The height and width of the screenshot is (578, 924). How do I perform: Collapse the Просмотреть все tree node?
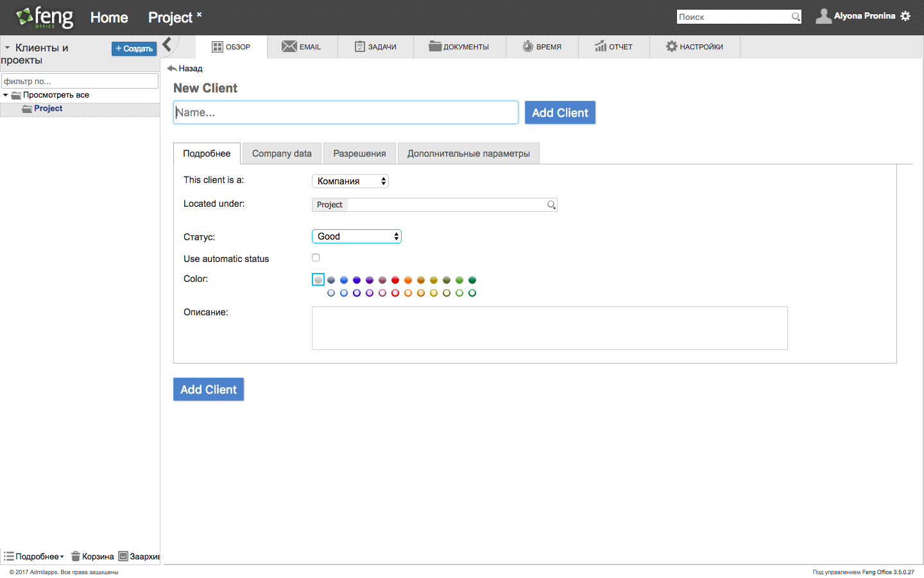(x=6, y=95)
